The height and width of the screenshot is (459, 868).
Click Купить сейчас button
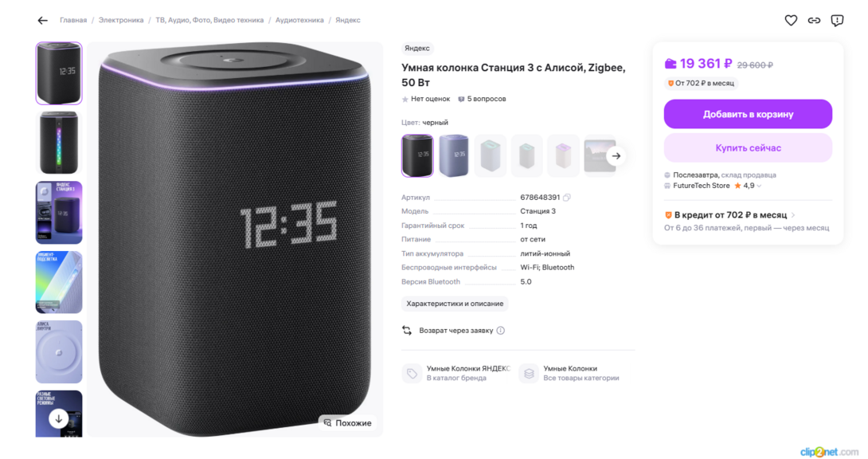(748, 148)
